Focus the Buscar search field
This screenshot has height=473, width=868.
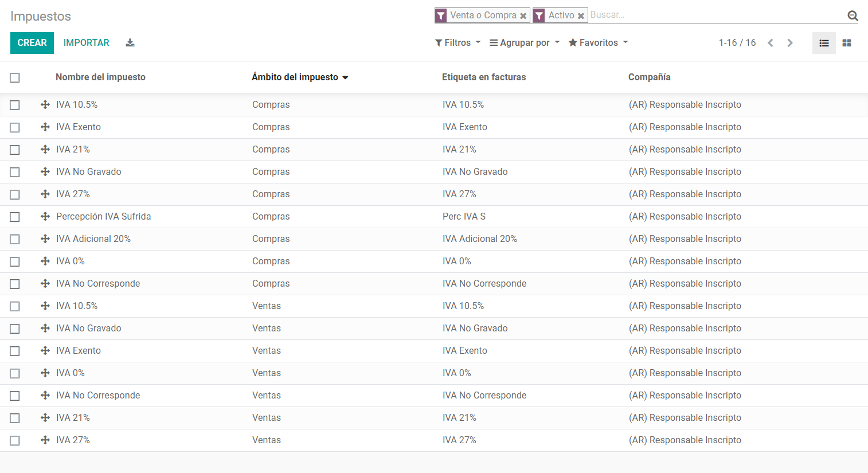click(717, 15)
